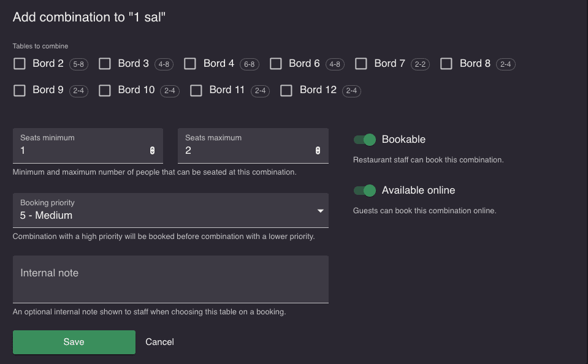
Task: Click the 2-2 capacity badge for Bord 7
Action: pyautogui.click(x=420, y=64)
